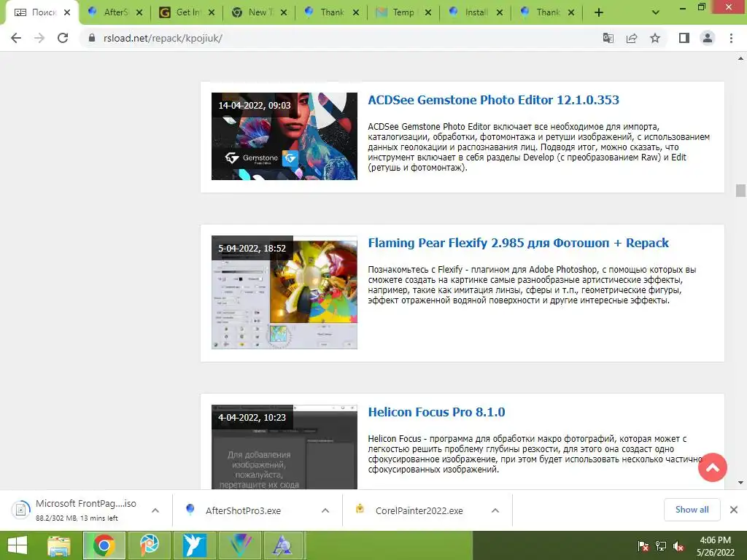Open the Flaming Pear Flexify thumbnail

[x=285, y=292]
